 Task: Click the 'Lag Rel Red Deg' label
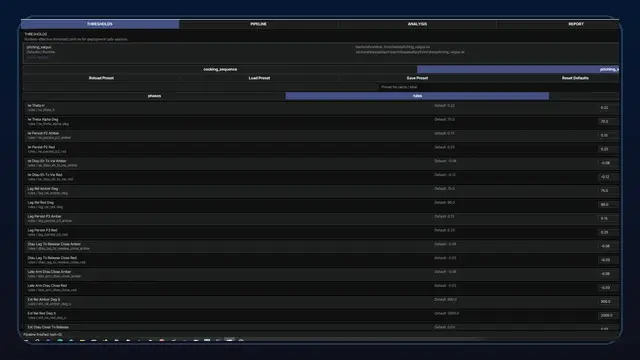[41, 203]
